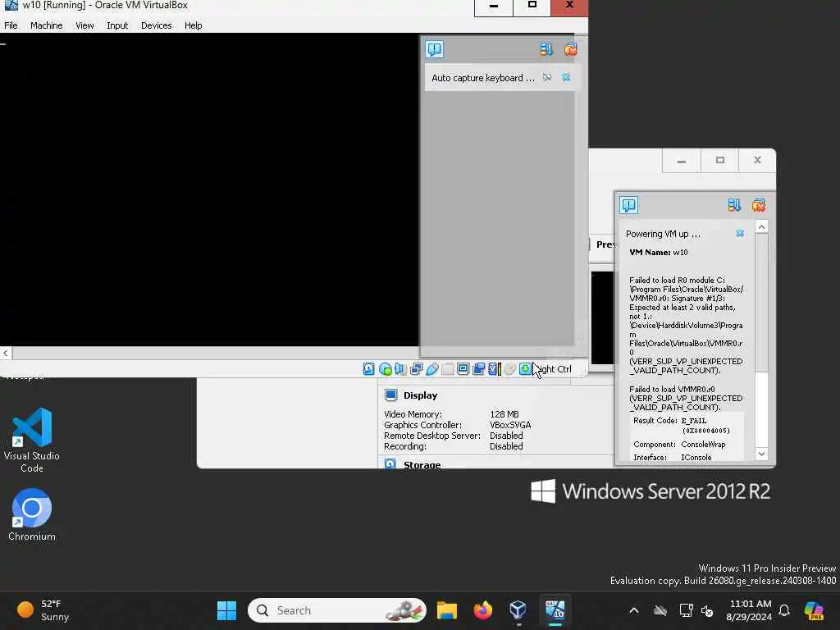Image resolution: width=840 pixels, height=630 pixels.
Task: Click the left arrow of the VM horizontal scrollbar
Action: click(6, 353)
